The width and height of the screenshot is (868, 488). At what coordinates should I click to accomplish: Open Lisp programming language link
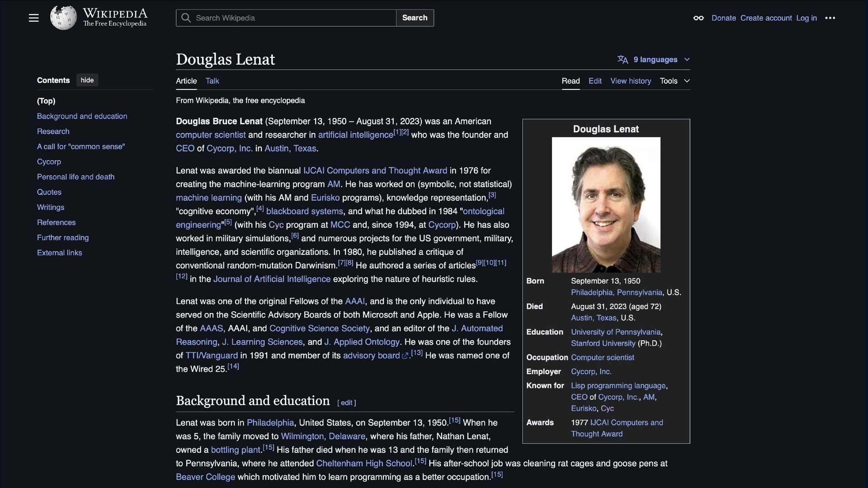click(x=618, y=385)
